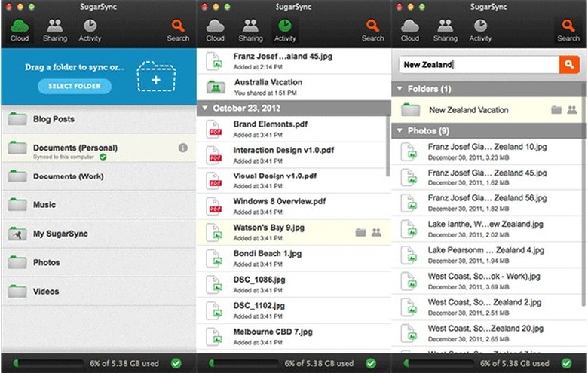Share Watson's Bay 9.jpg with people icon

pyautogui.click(x=376, y=232)
